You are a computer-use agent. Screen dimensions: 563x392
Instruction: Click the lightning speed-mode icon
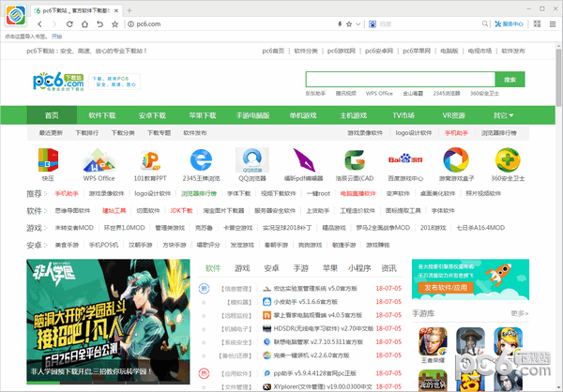[x=340, y=24]
